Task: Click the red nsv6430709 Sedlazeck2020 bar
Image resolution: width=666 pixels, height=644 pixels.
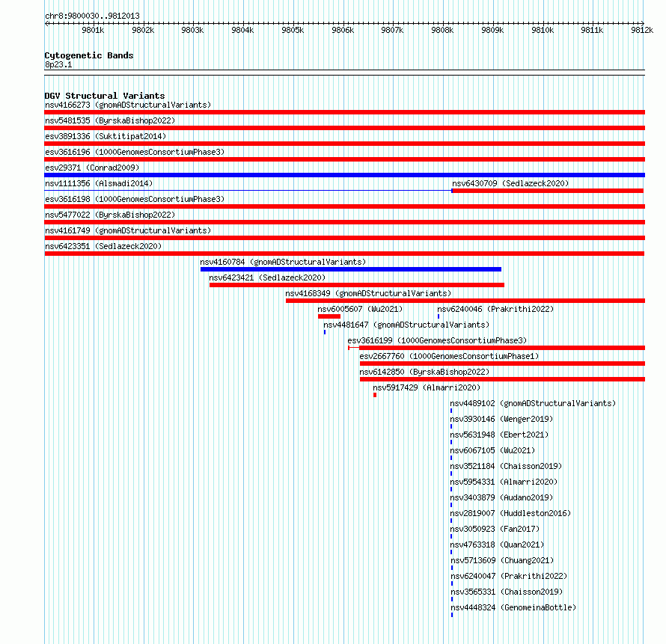Action: pos(548,191)
